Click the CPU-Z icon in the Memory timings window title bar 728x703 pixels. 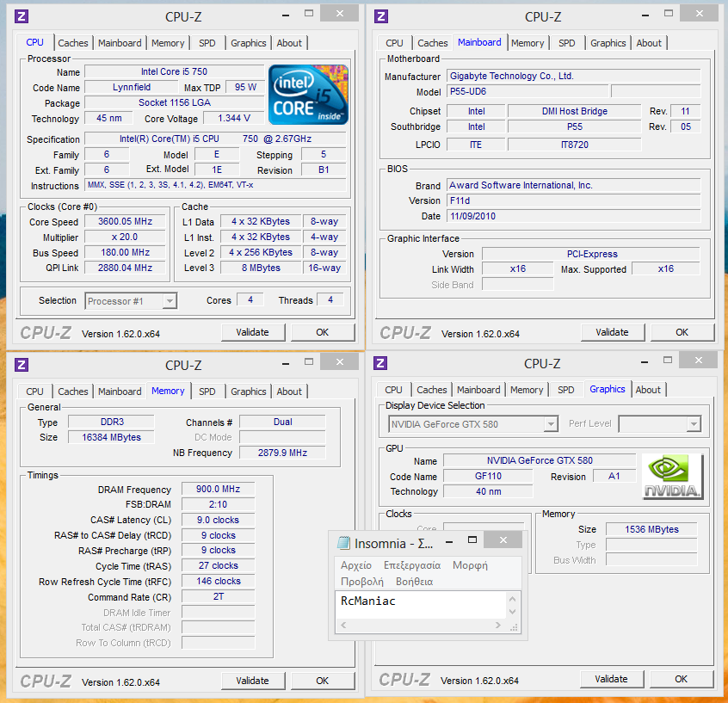click(22, 365)
